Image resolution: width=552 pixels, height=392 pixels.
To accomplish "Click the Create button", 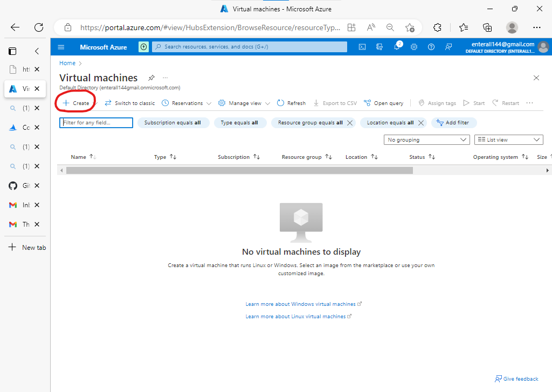I will (75, 103).
